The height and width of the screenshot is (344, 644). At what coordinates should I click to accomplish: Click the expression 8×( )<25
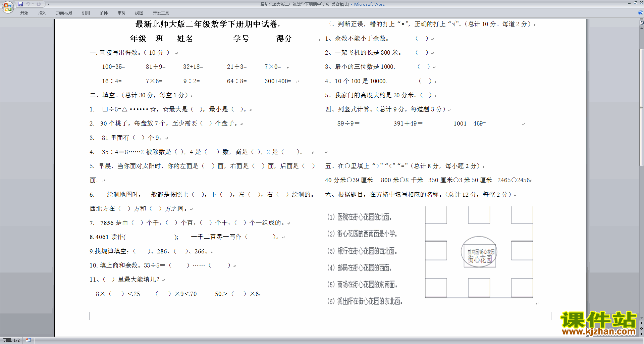118,294
